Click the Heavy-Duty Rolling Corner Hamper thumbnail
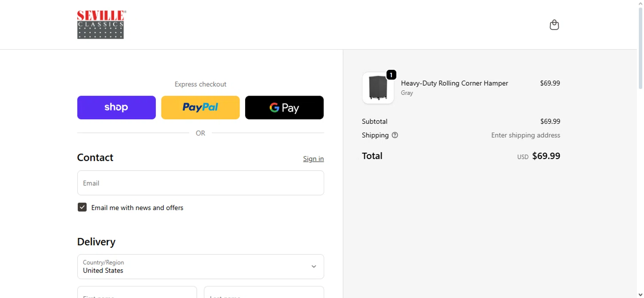The width and height of the screenshot is (644, 298). tap(378, 88)
